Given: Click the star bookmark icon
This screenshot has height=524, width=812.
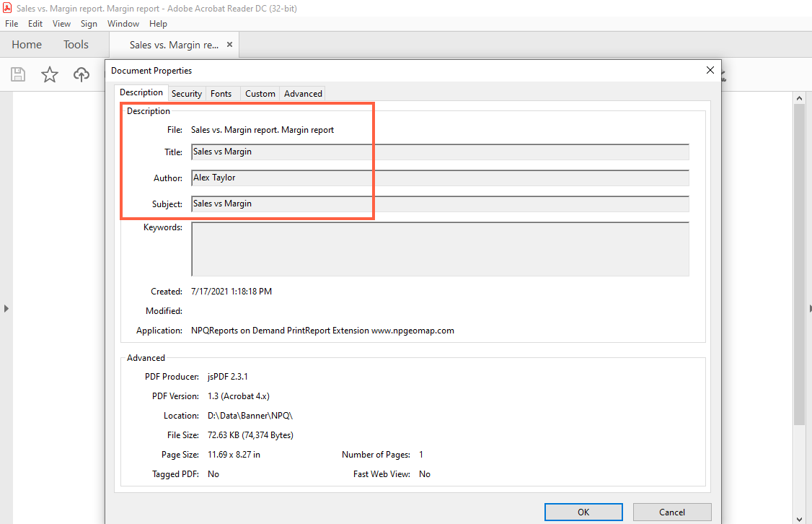Looking at the screenshot, I should point(50,74).
